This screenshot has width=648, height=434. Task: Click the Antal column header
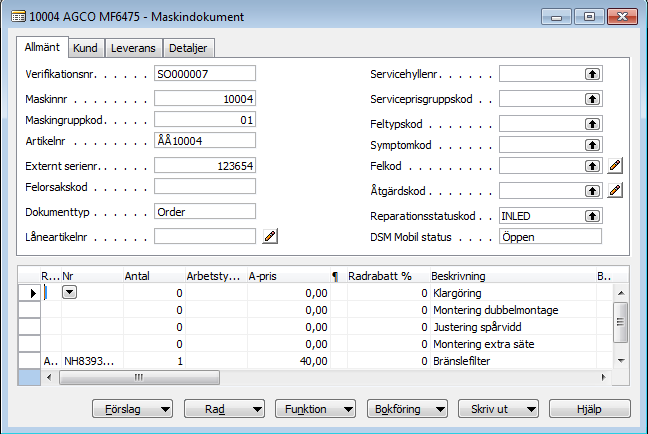pyautogui.click(x=154, y=276)
